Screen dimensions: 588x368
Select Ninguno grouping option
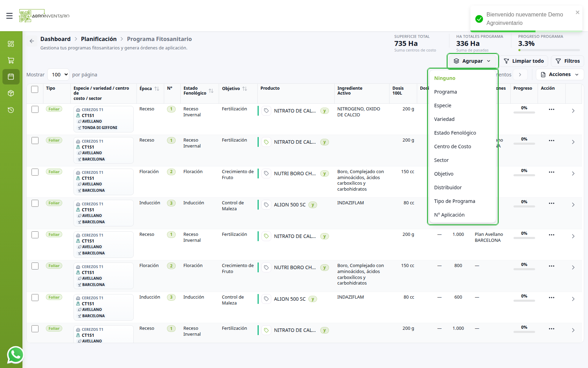(462, 78)
